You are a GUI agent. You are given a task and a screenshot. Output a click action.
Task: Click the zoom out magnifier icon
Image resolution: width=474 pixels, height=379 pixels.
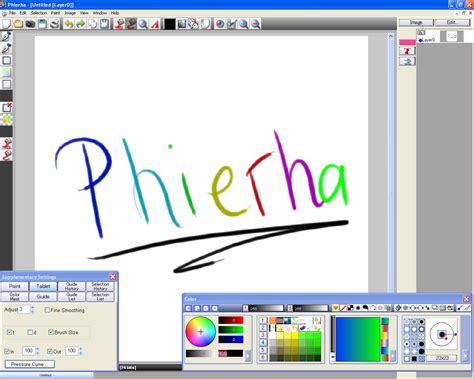click(x=256, y=24)
